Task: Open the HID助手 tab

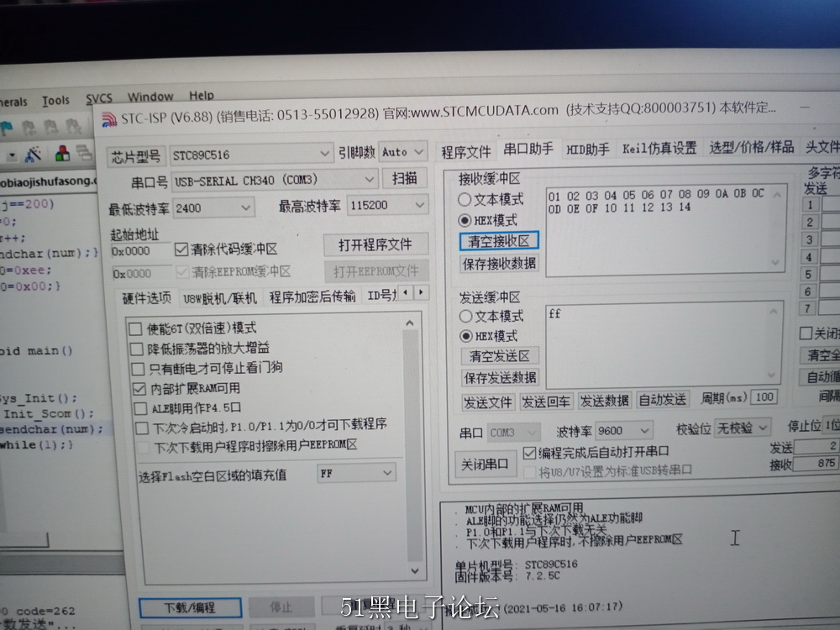Action: coord(588,150)
